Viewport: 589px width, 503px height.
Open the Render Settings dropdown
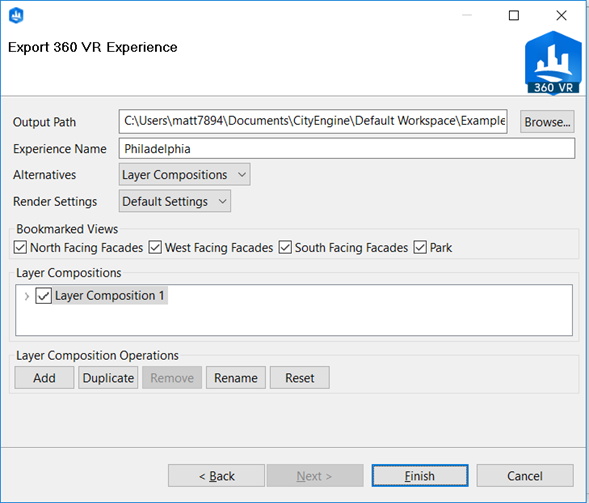[175, 201]
